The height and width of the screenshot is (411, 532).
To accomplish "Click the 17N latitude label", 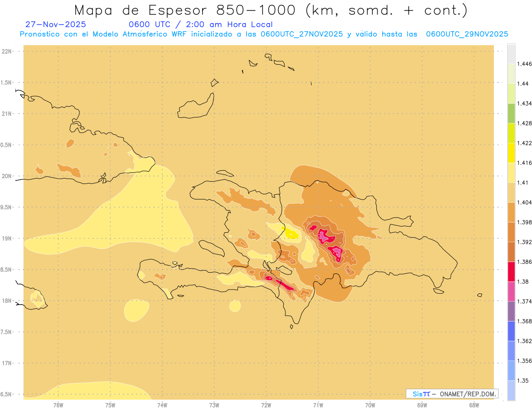I will (7, 363).
